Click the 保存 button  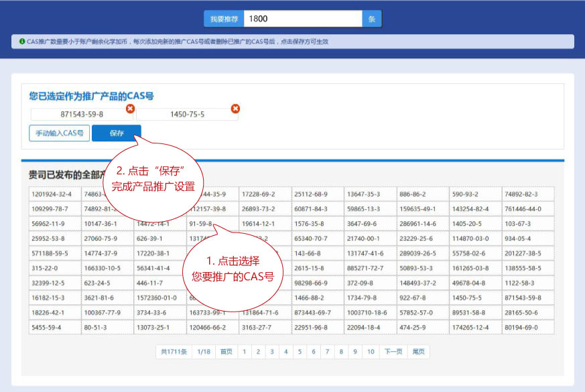coord(117,133)
